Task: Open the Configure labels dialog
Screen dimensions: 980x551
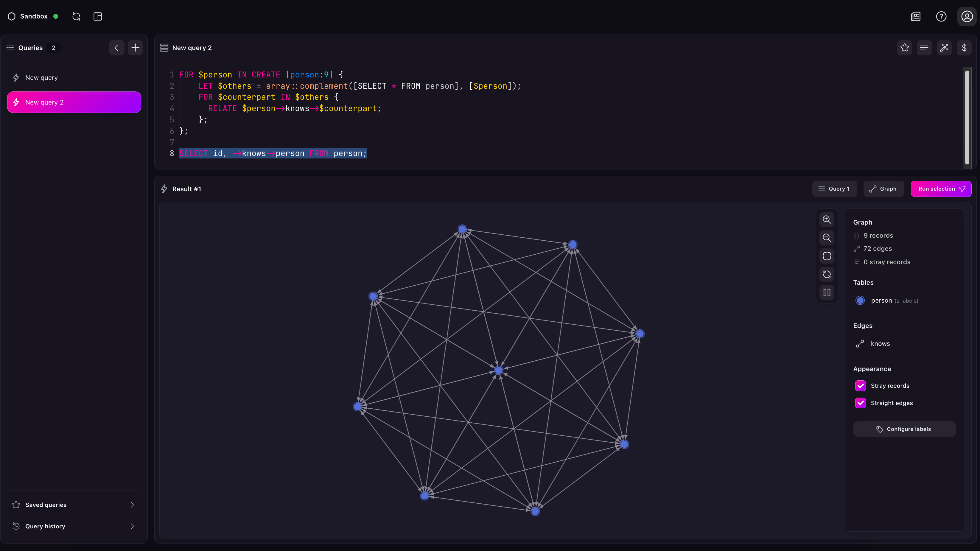Action: coord(904,429)
